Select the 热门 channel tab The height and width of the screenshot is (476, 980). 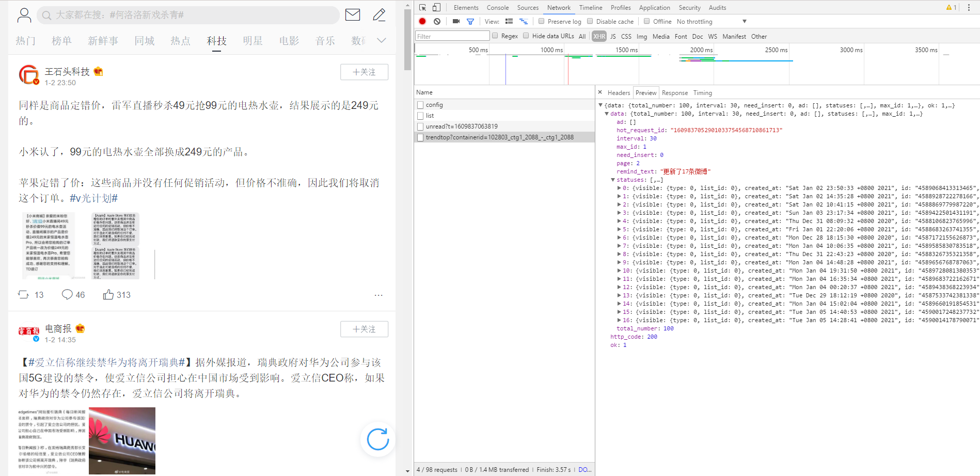tap(26, 41)
